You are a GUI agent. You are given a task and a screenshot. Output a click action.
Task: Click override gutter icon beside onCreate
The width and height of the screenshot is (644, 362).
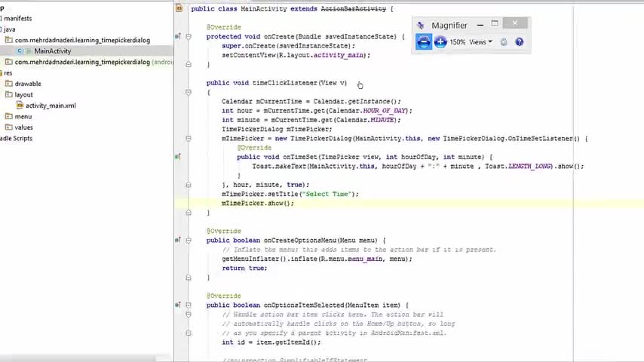coord(178,36)
